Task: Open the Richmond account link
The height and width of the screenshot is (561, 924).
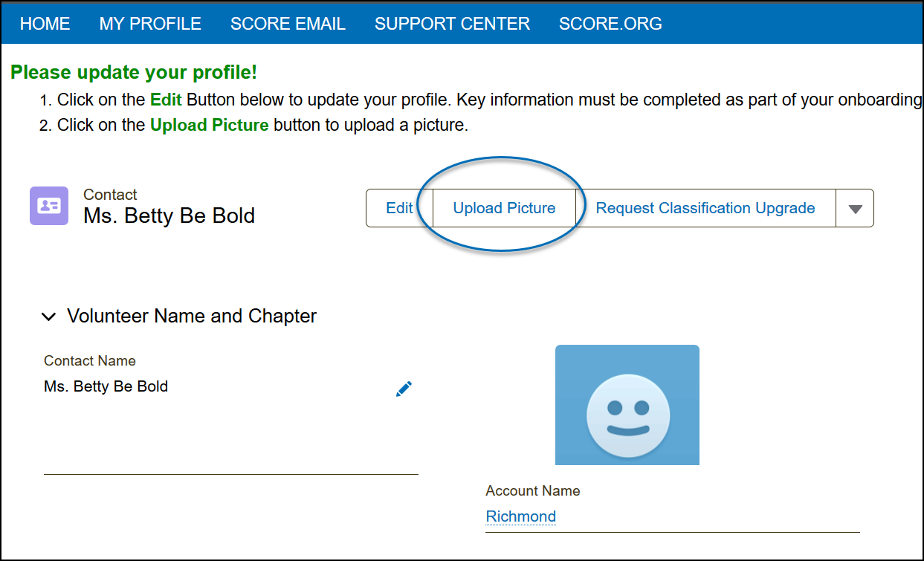Action: pos(520,516)
